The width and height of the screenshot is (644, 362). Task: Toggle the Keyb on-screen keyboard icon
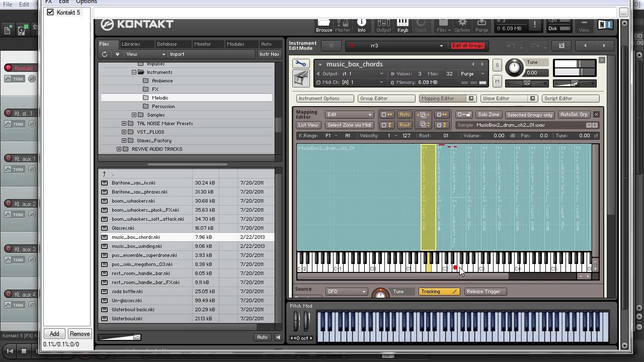(403, 25)
